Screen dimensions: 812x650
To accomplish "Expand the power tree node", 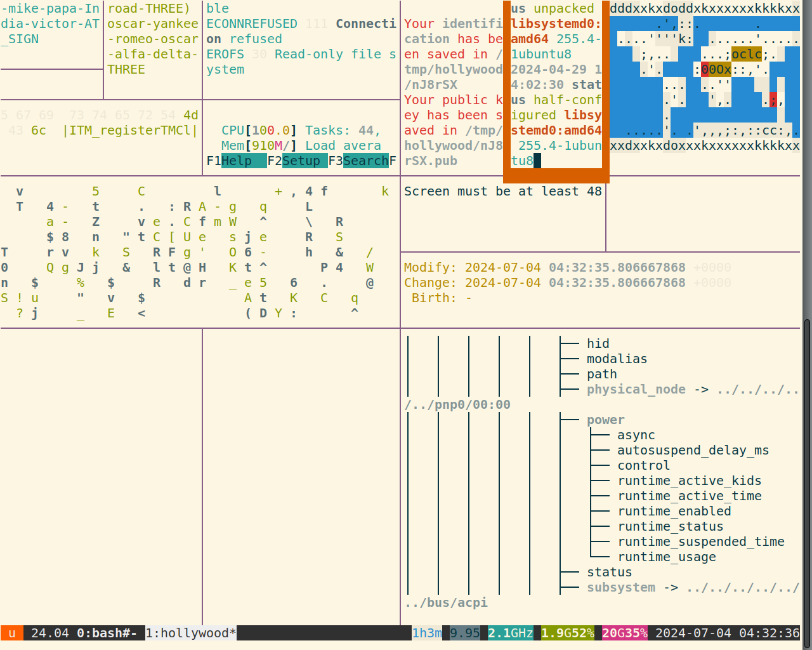I will (x=606, y=420).
